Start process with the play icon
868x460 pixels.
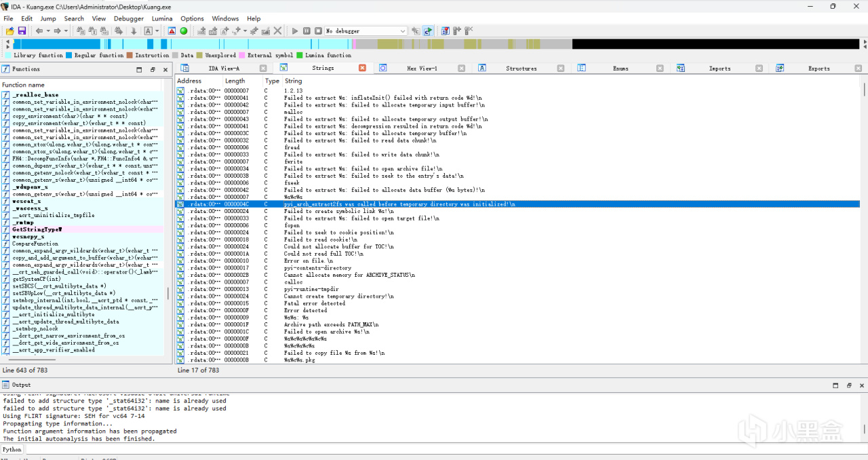pyautogui.click(x=295, y=31)
